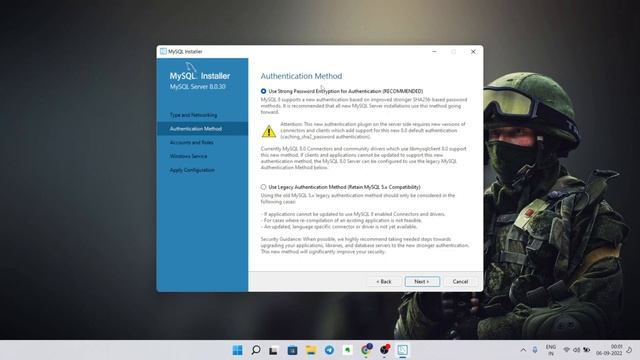Open Task View from taskbar
Image resolution: width=640 pixels, height=360 pixels.
[273, 350]
